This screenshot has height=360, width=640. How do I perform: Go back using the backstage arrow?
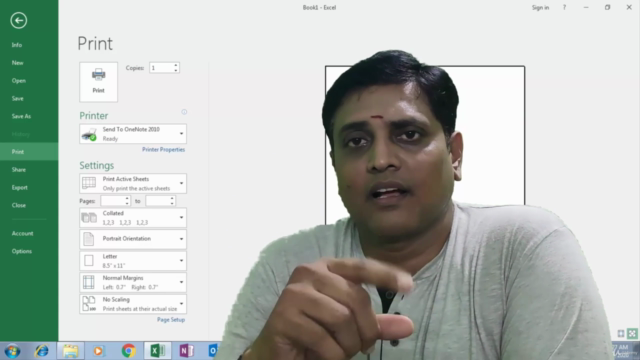coord(19,20)
